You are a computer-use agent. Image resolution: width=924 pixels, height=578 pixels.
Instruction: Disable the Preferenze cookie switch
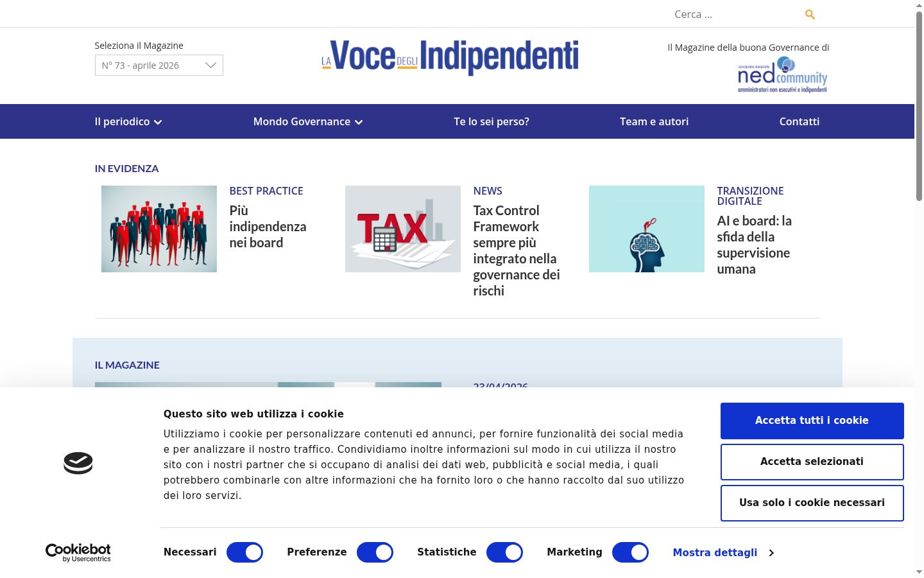click(x=375, y=552)
